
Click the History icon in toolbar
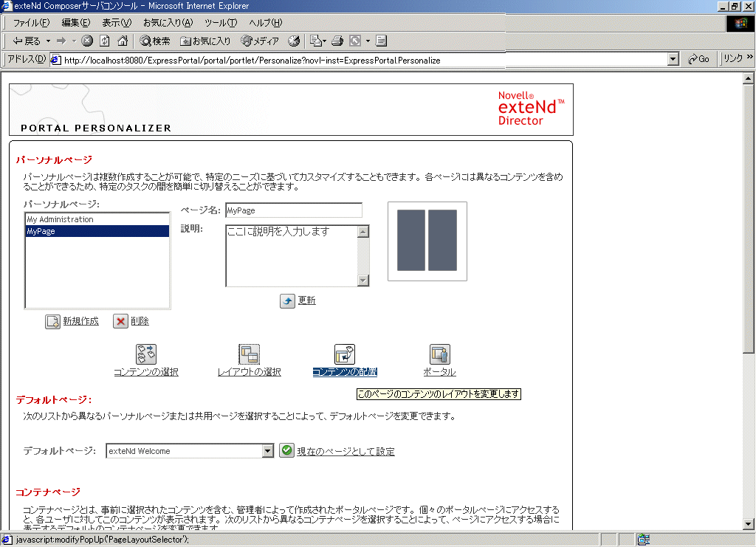point(294,41)
